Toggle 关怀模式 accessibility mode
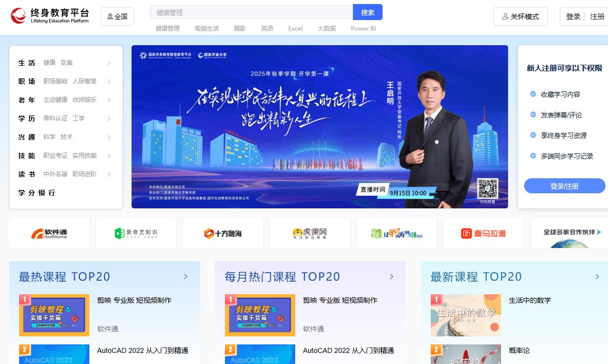This screenshot has height=364, width=608. pos(520,17)
